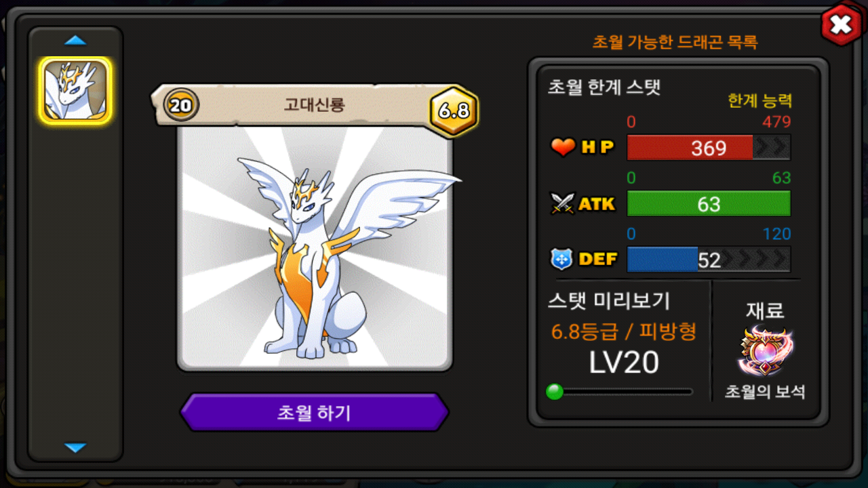
Task: Click the green ATK stat bar showing 63
Action: [x=709, y=203]
